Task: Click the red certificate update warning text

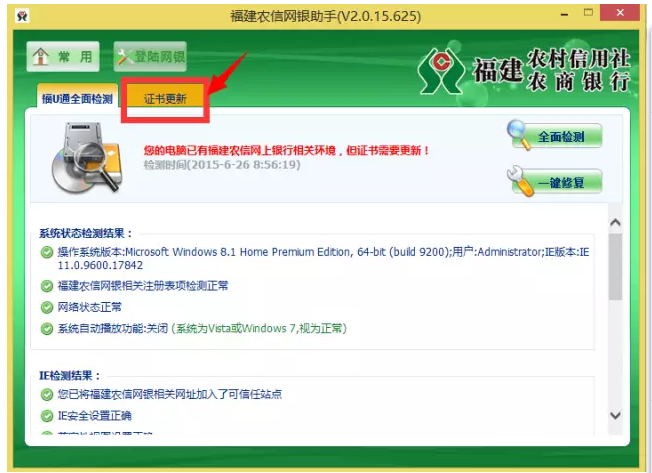Action: click(x=286, y=150)
